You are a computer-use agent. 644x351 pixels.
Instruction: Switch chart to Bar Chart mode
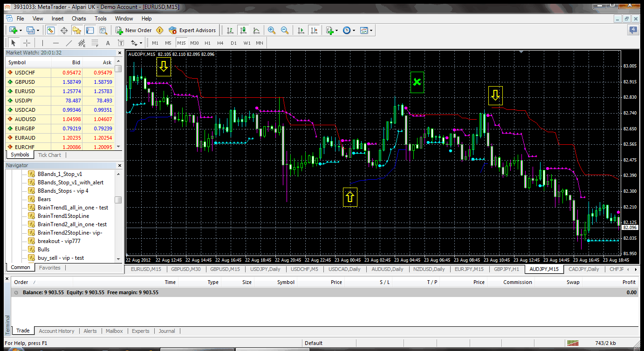coord(230,30)
